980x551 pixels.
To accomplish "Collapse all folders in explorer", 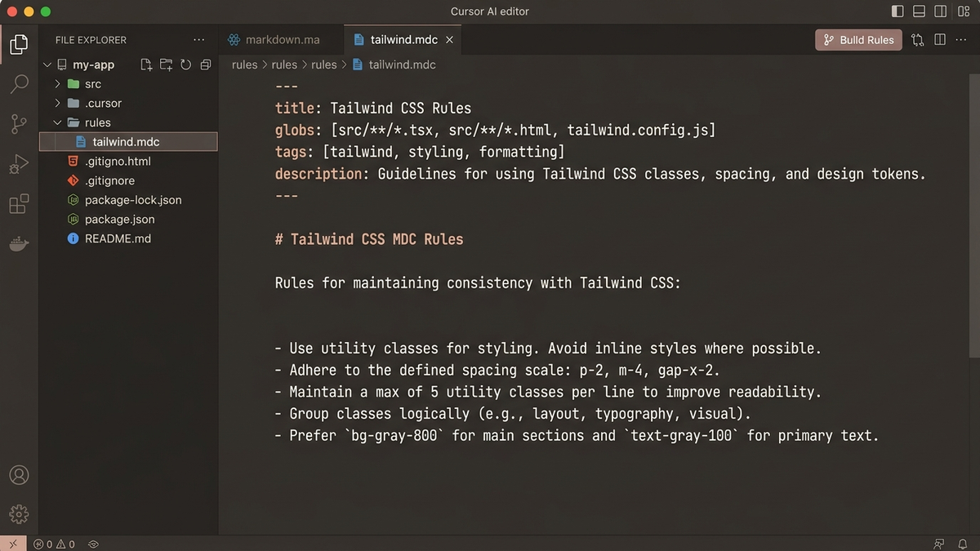I will [205, 64].
